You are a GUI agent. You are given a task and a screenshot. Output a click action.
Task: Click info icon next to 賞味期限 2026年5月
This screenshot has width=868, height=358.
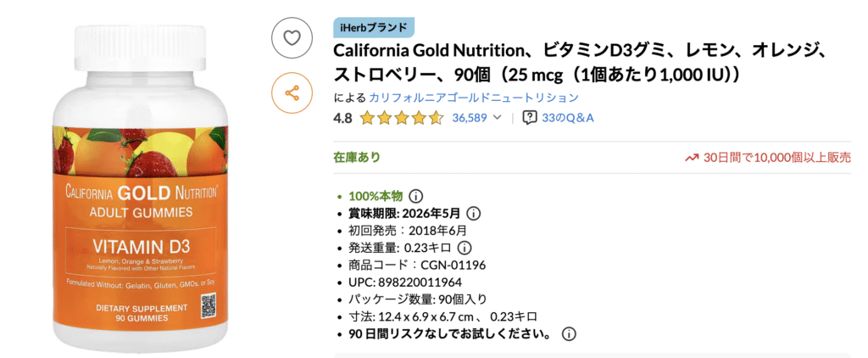(474, 213)
